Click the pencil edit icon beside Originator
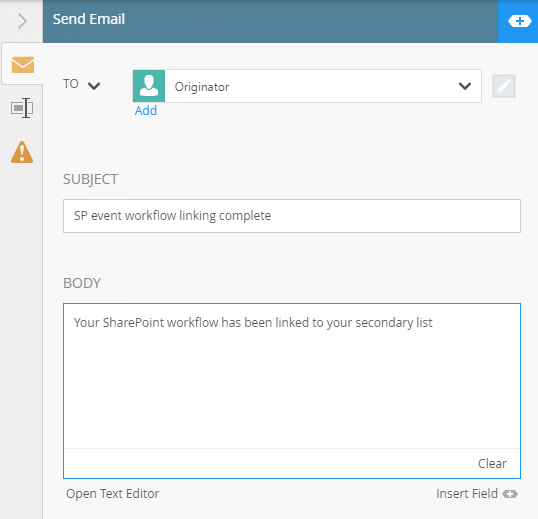538x519 pixels. (x=504, y=86)
